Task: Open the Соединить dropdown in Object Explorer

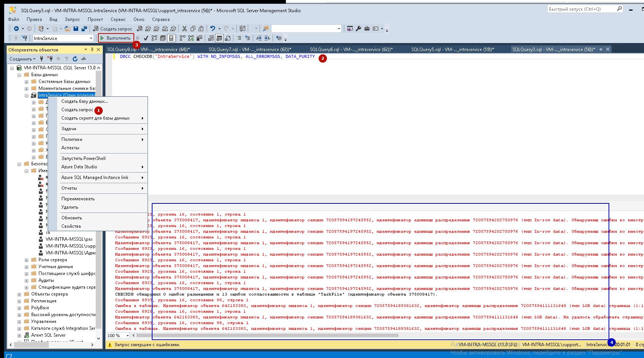Action: tap(22, 59)
